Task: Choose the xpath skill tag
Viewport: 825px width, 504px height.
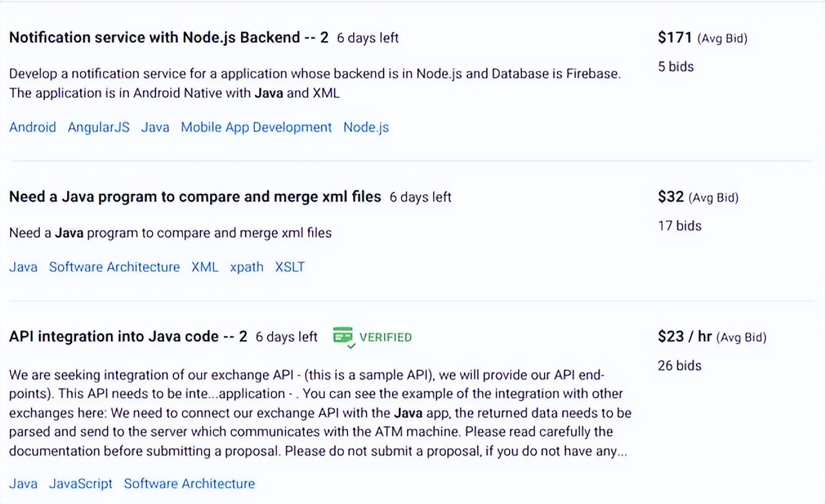Action: click(x=247, y=267)
